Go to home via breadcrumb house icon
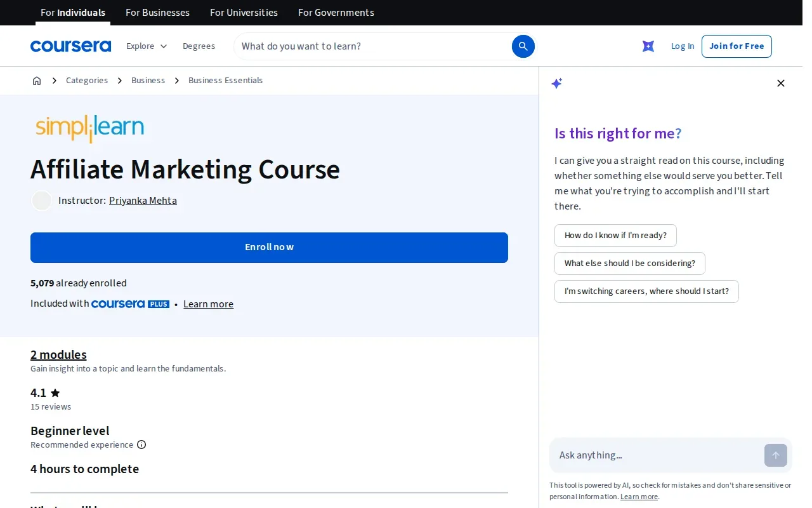Image resolution: width=812 pixels, height=508 pixels. (37, 81)
